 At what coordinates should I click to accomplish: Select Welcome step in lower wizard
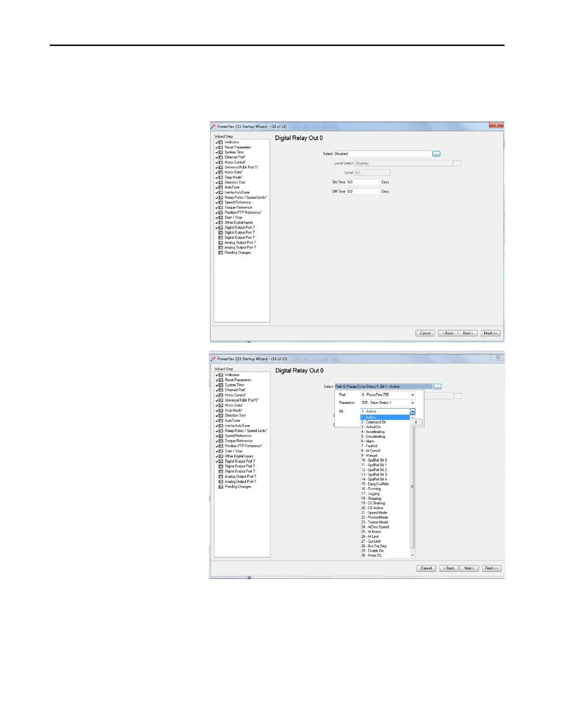[x=232, y=375]
